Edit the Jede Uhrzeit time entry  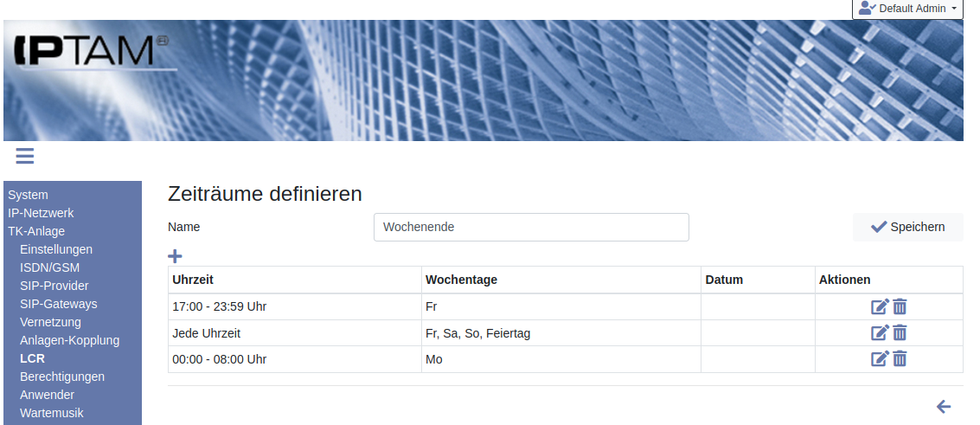(880, 332)
